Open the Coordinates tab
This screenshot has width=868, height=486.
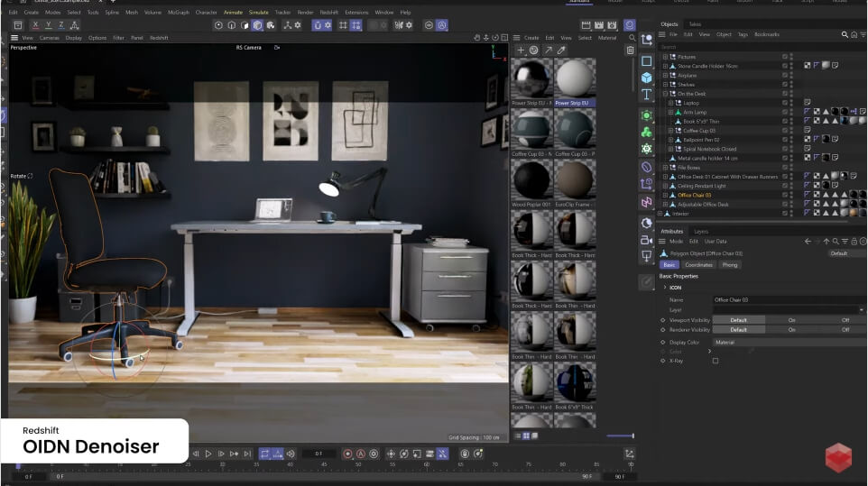(x=698, y=265)
